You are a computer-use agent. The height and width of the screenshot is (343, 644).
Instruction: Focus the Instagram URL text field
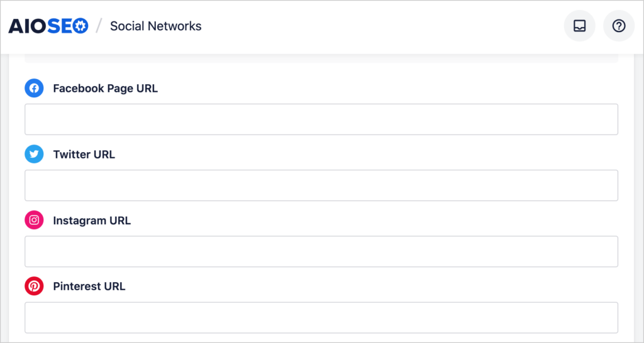click(321, 251)
